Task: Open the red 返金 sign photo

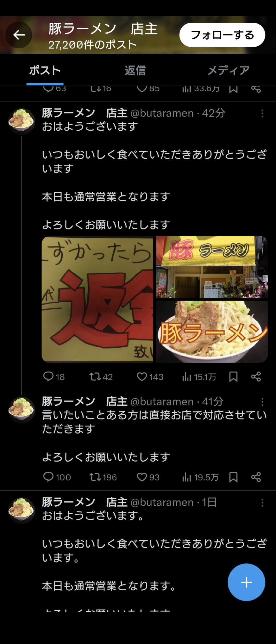Action: click(x=97, y=299)
